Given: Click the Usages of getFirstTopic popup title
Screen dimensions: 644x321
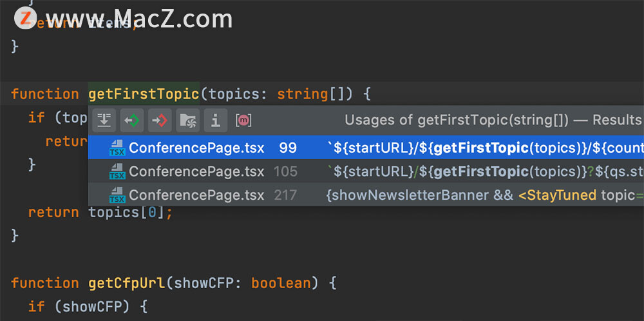Looking at the screenshot, I should (x=494, y=120).
